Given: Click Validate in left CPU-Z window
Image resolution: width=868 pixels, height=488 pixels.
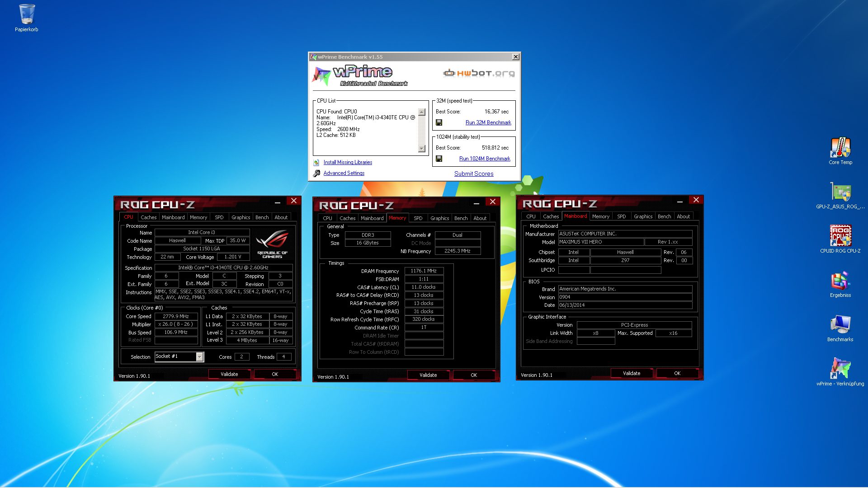Looking at the screenshot, I should [x=229, y=374].
